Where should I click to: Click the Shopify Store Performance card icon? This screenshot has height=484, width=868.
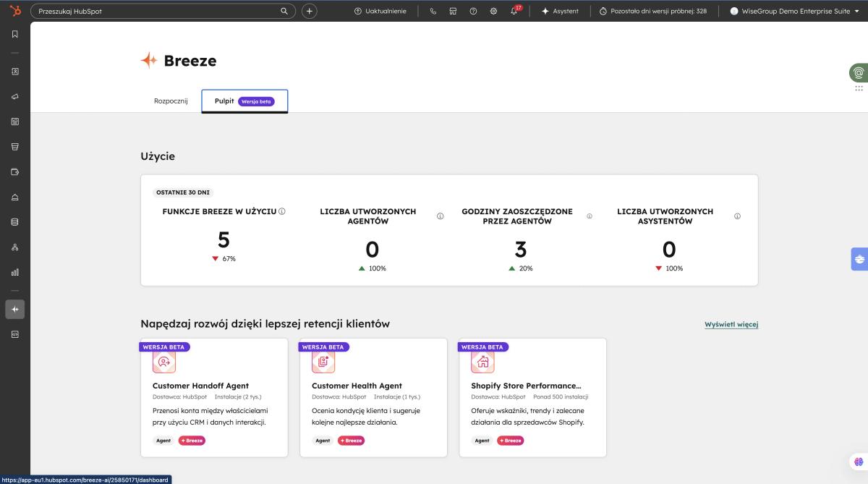(x=483, y=362)
